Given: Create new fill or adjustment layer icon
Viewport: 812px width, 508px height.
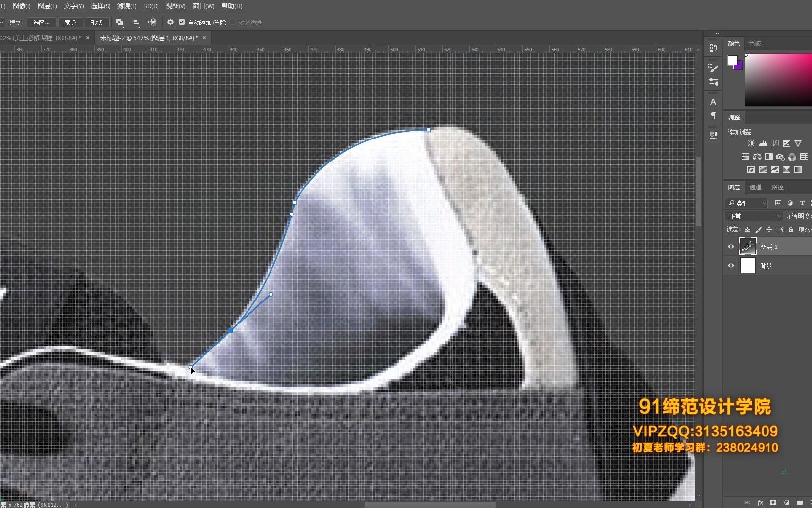Looking at the screenshot, I should click(x=787, y=502).
